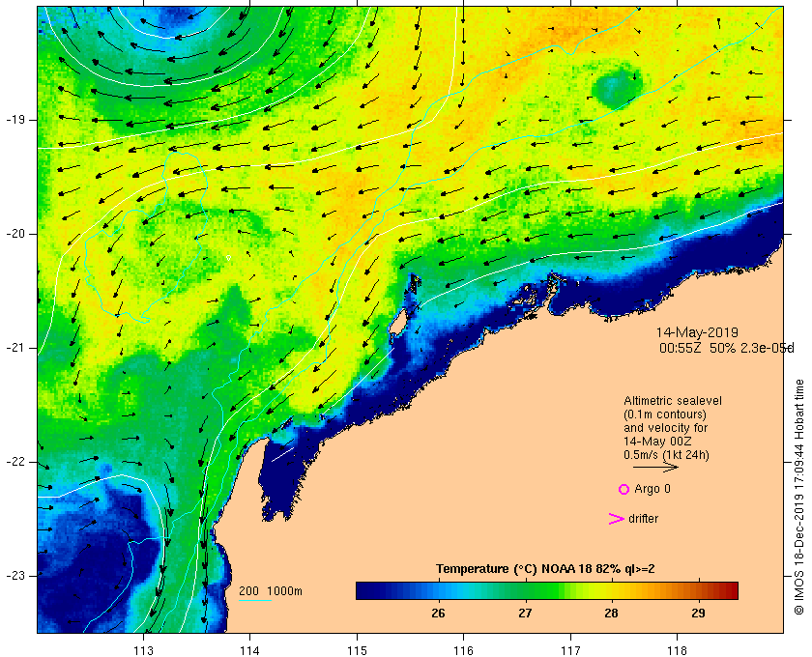Screen dimensions: 812x657
Task: Click latitude axis label -22
Action: tap(15, 462)
